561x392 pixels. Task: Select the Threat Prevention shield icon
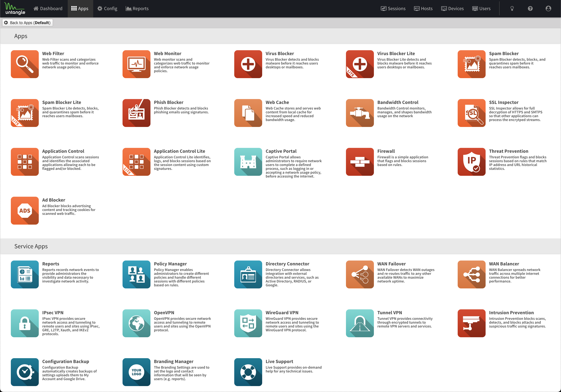tap(471, 162)
